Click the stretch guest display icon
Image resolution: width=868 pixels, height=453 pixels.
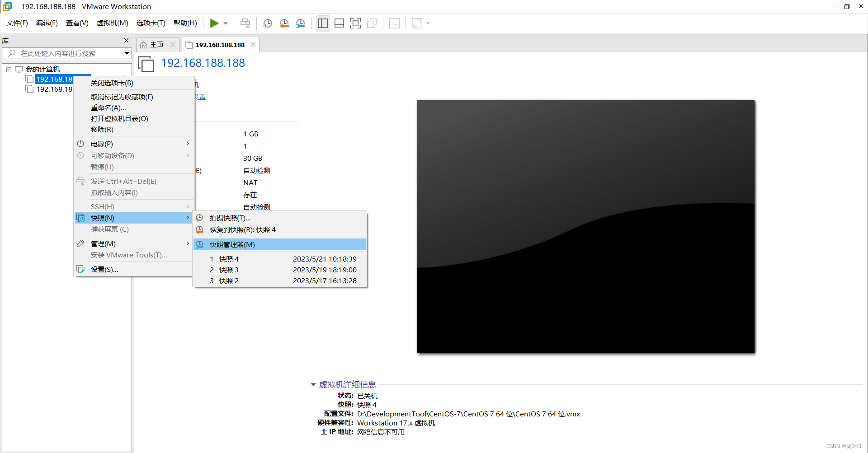coord(417,23)
